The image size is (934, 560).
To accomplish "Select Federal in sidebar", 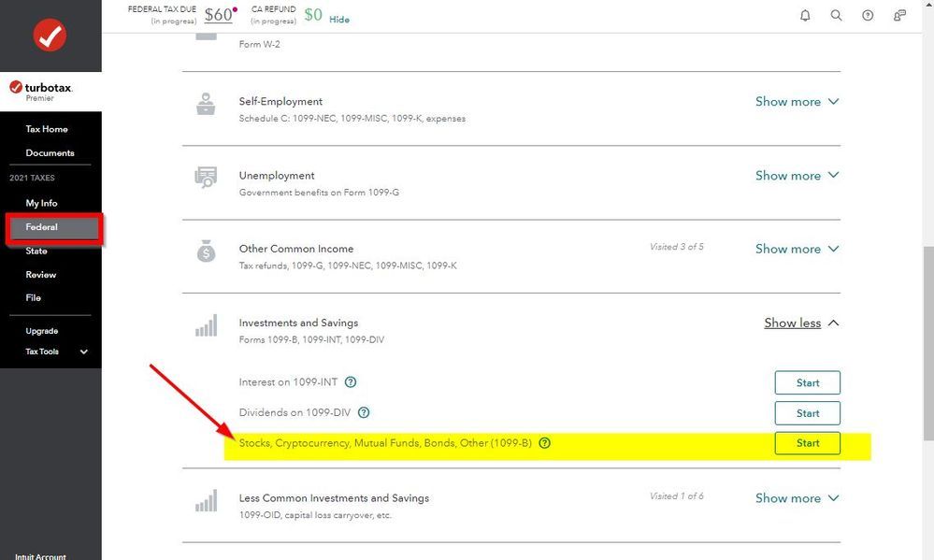I will 54,228.
